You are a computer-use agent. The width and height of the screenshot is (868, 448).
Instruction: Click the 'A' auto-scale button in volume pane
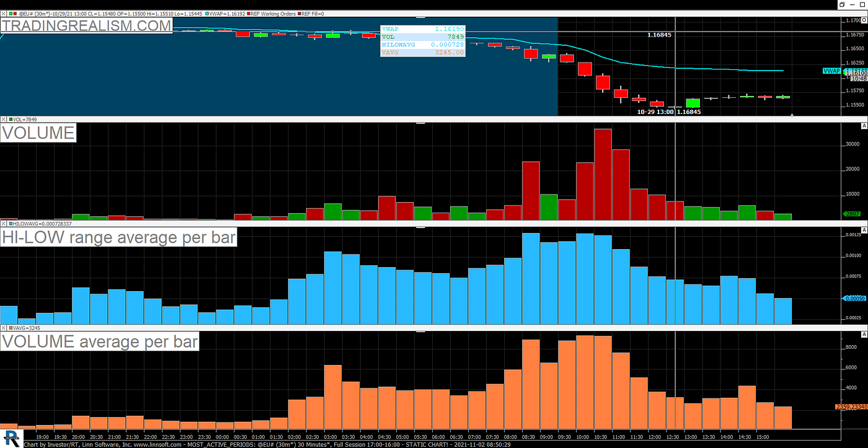(864, 126)
